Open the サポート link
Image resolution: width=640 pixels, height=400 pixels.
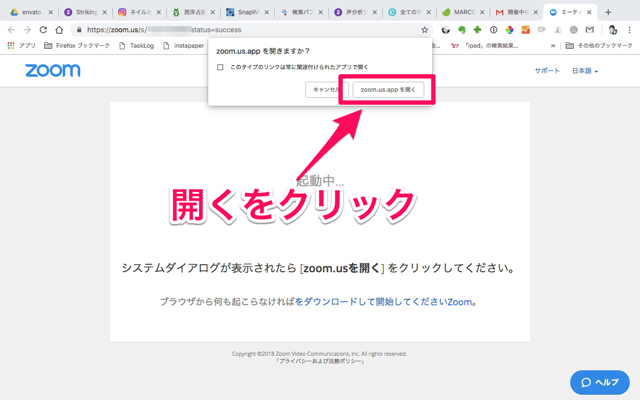click(x=547, y=71)
